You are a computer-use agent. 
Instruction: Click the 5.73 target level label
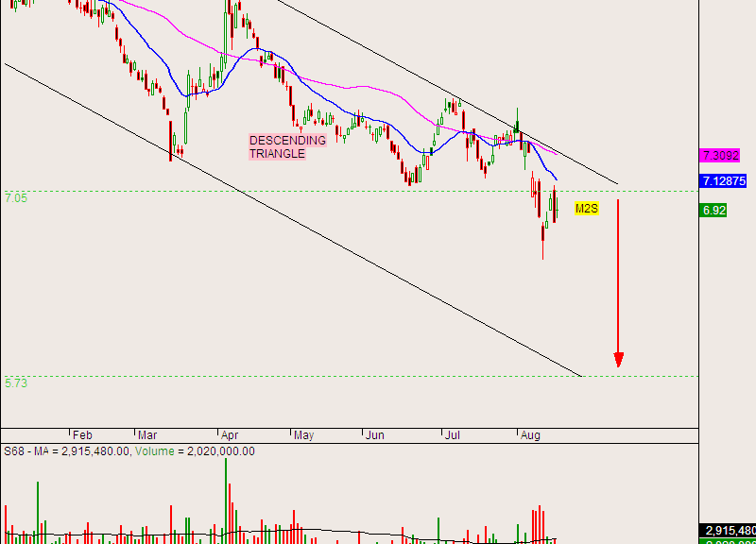tap(16, 383)
